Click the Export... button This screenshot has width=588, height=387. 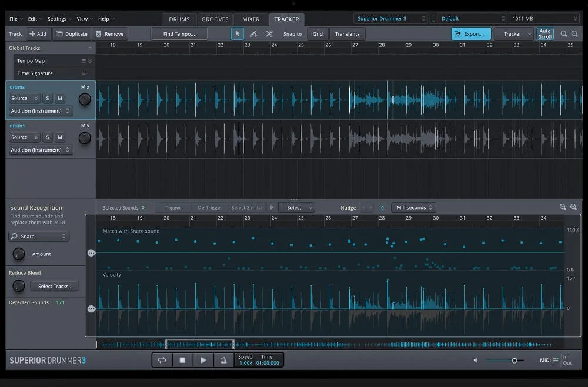pos(471,33)
